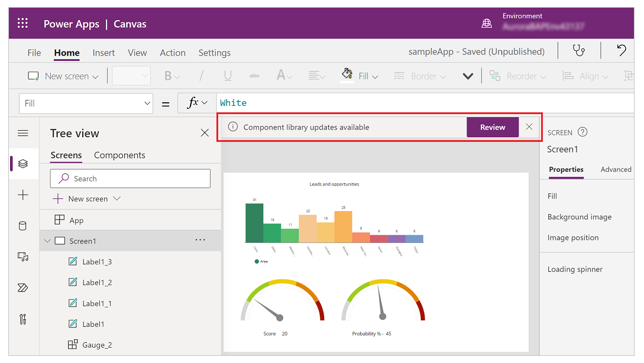Click the Background image property
The image size is (644, 363).
click(x=580, y=217)
